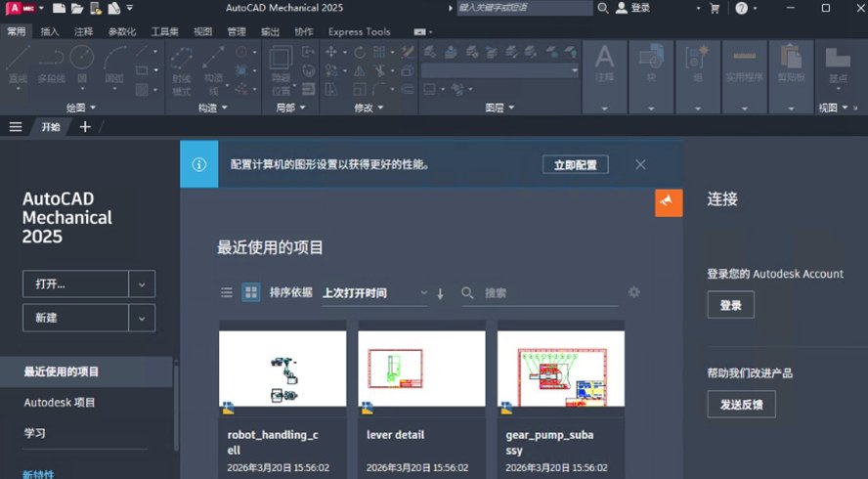Viewport: 868px width, 479px height.
Task: Click the New drawing icon in quick access toolbar
Action: (x=59, y=8)
